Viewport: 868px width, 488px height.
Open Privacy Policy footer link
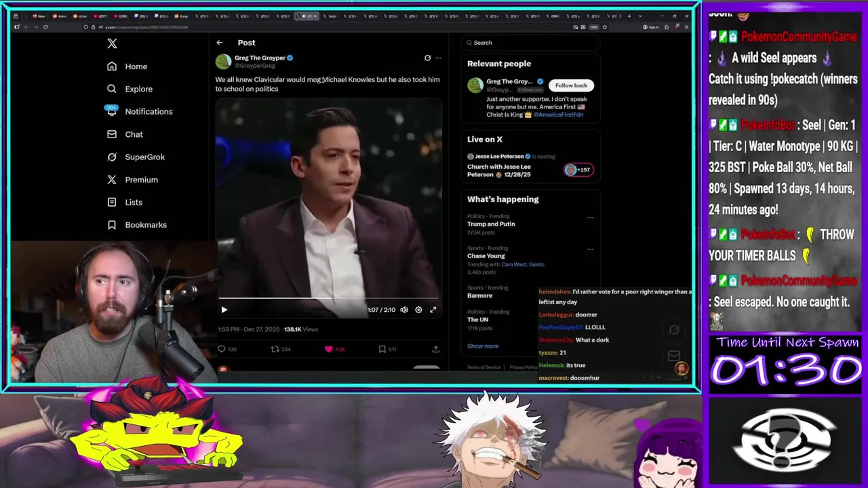tap(523, 367)
